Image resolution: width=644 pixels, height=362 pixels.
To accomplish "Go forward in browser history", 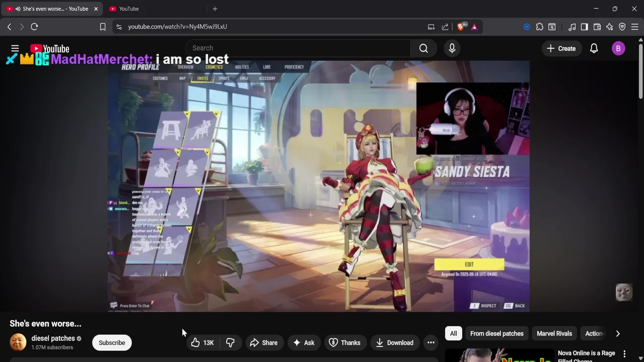I will tap(21, 27).
